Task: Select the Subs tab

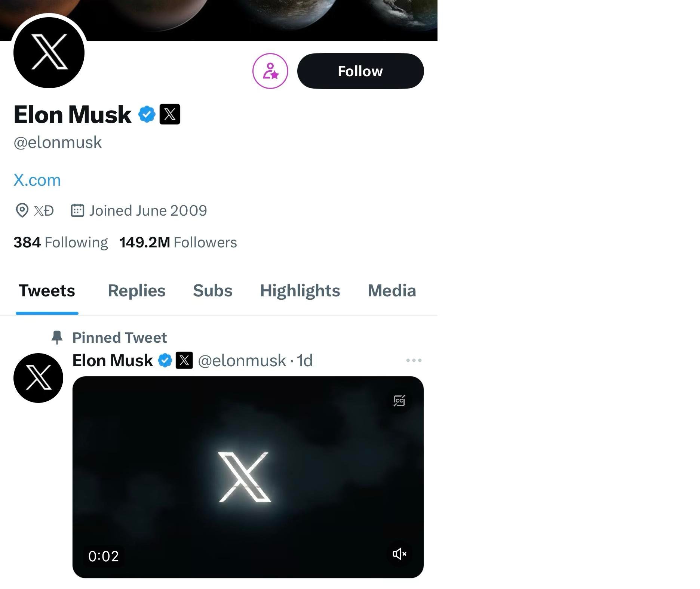Action: tap(213, 291)
